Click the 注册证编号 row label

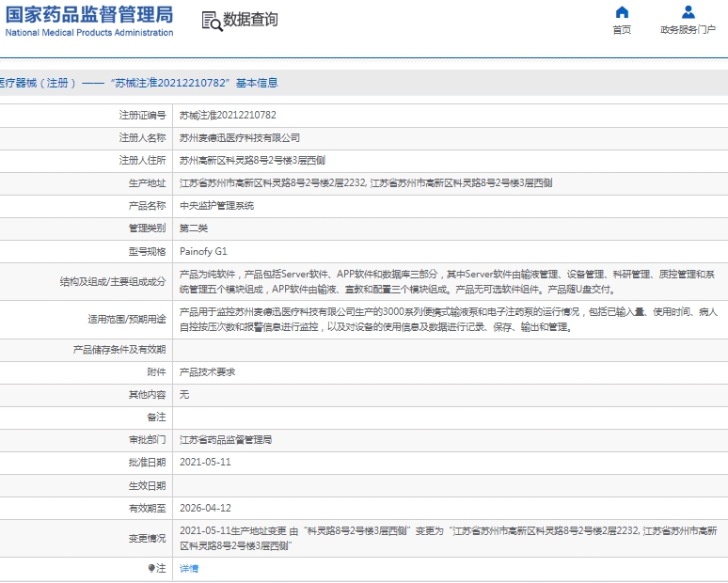(143, 115)
